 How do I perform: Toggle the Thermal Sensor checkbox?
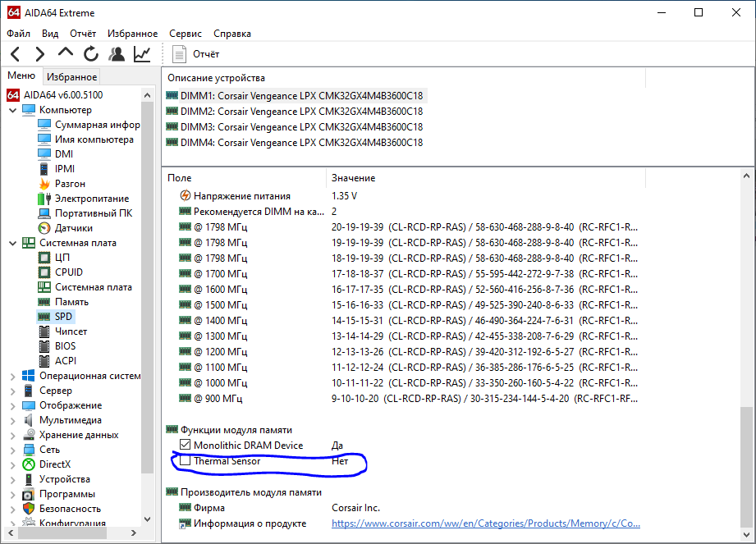186,460
